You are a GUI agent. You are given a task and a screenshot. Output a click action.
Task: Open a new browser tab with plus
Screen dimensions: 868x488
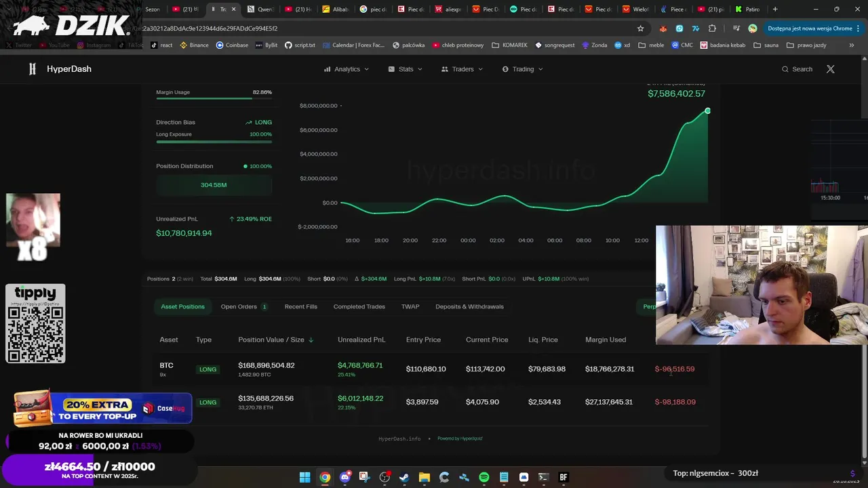(x=775, y=9)
